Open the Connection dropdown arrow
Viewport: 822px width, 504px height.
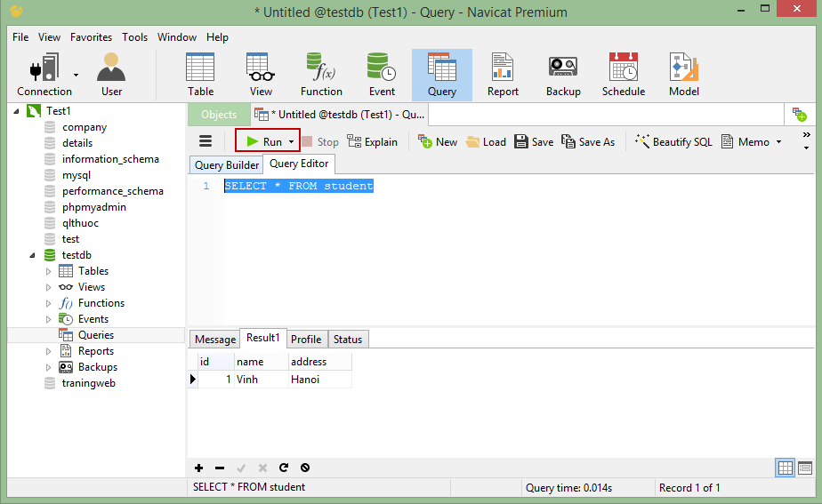click(76, 75)
